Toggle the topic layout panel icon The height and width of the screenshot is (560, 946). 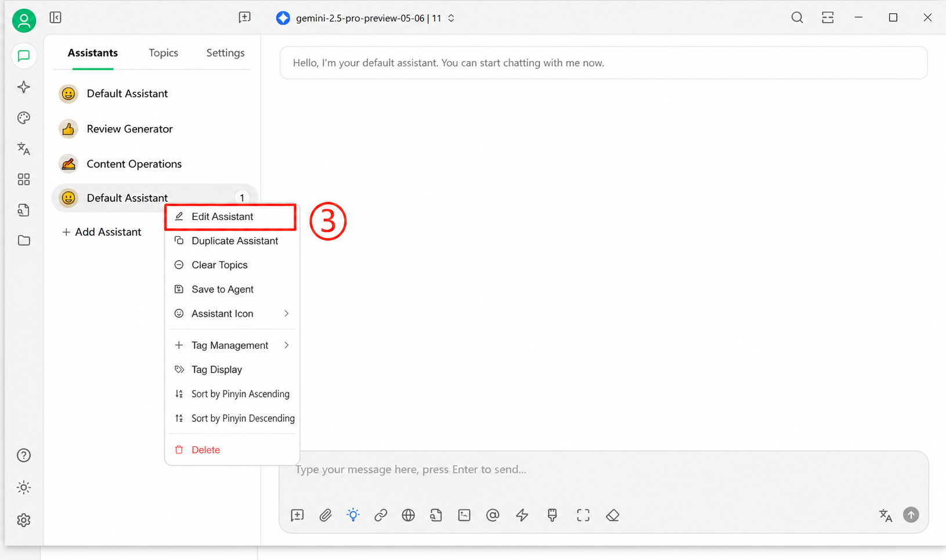click(x=828, y=17)
